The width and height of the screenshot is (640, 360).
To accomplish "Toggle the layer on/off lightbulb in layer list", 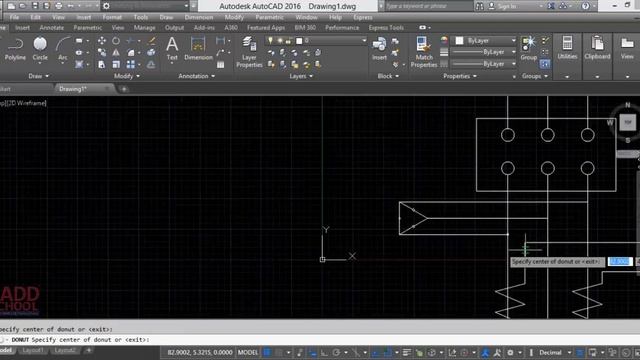I will click(270, 40).
